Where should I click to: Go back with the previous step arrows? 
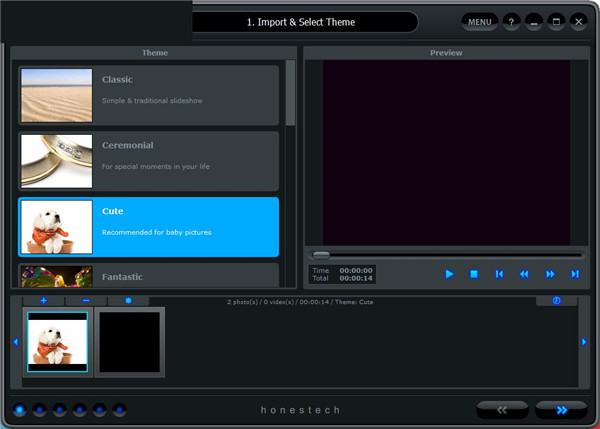click(502, 409)
